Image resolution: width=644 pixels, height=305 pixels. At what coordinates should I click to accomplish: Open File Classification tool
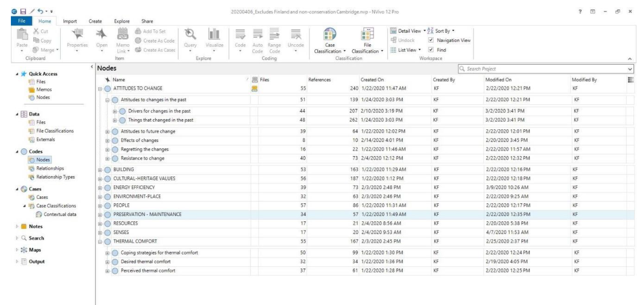pos(367,34)
